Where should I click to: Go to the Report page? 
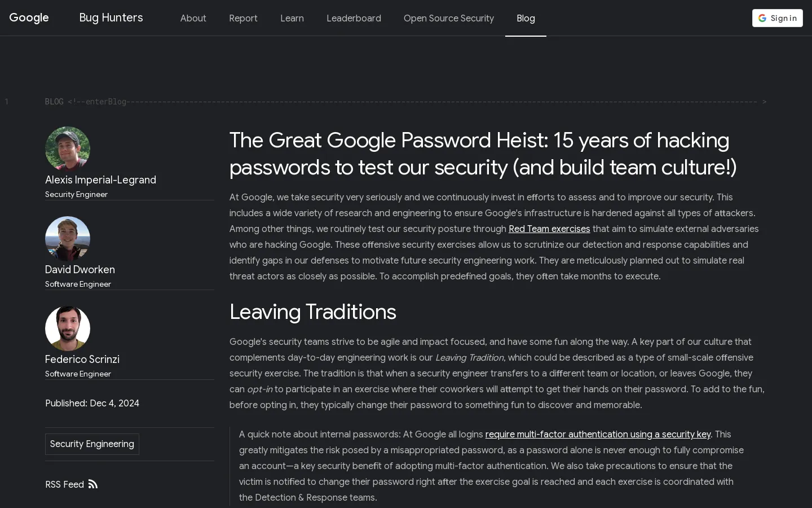243,18
